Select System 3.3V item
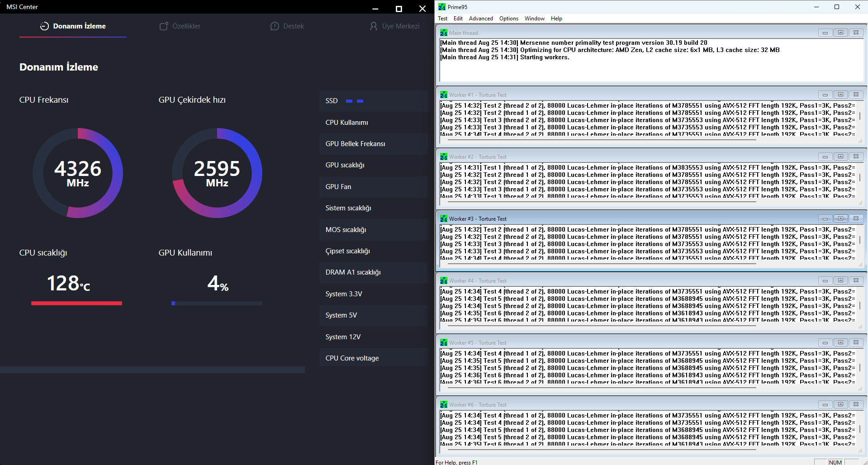 click(373, 294)
